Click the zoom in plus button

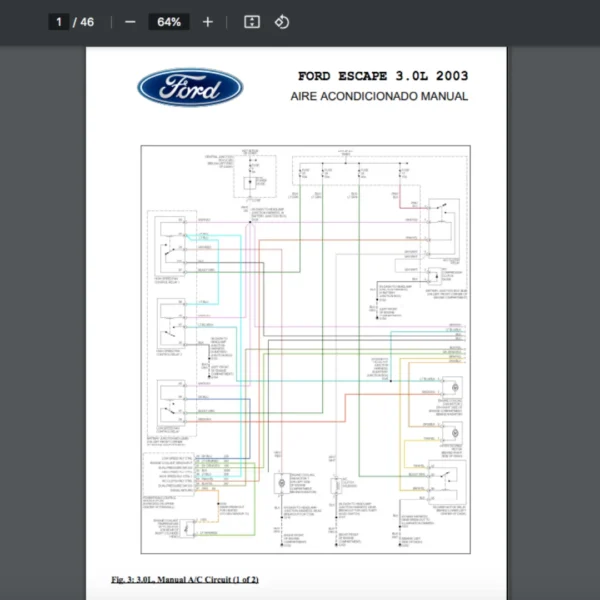tap(208, 22)
